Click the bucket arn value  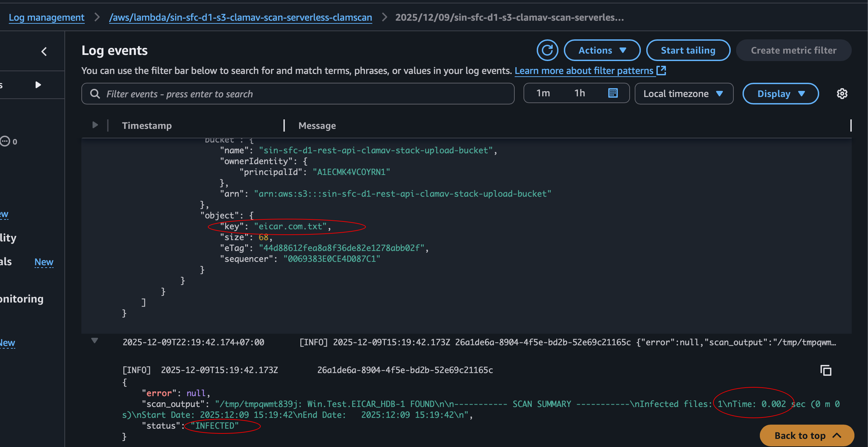(x=403, y=194)
